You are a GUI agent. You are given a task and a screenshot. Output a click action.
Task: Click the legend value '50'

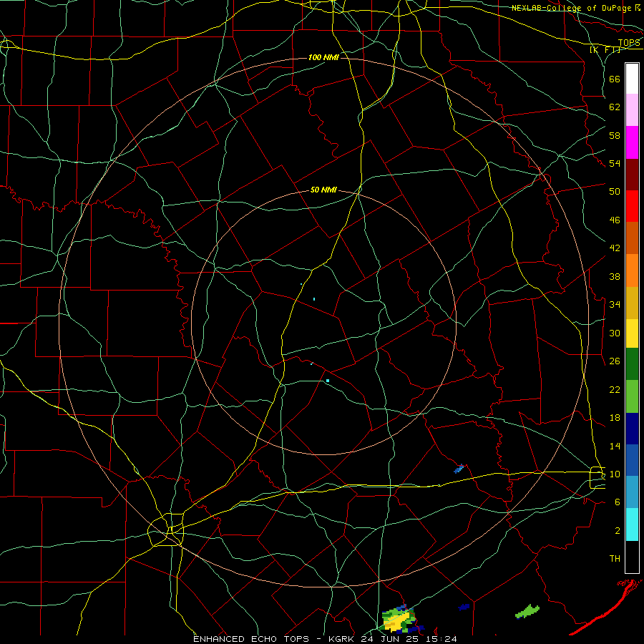click(615, 191)
